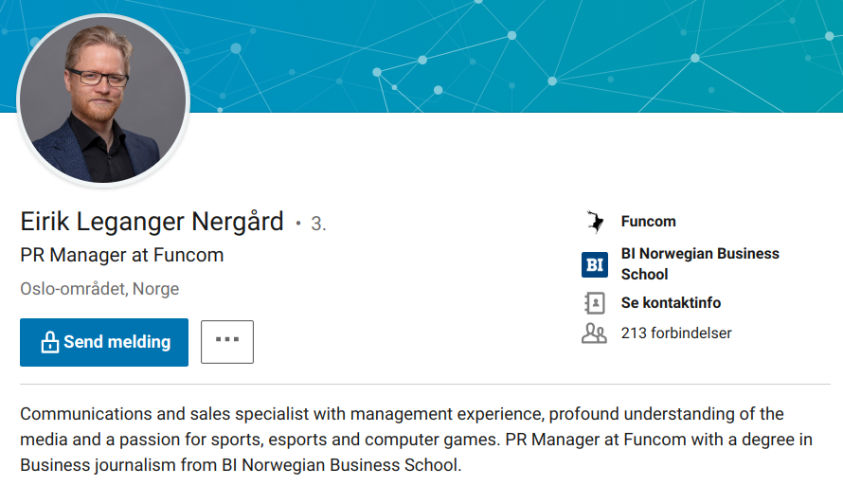Open the Funcom company link
Image resolution: width=843 pixels, height=504 pixels.
649,222
